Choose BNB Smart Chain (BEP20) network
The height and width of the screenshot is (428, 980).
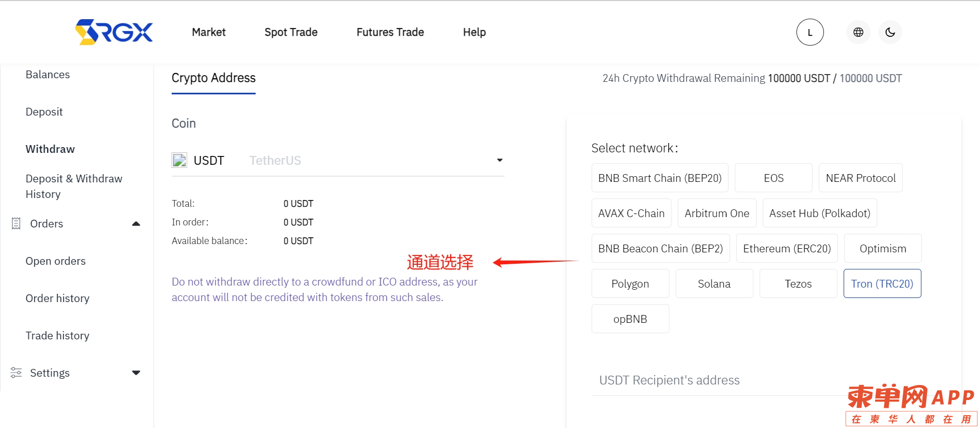click(660, 178)
